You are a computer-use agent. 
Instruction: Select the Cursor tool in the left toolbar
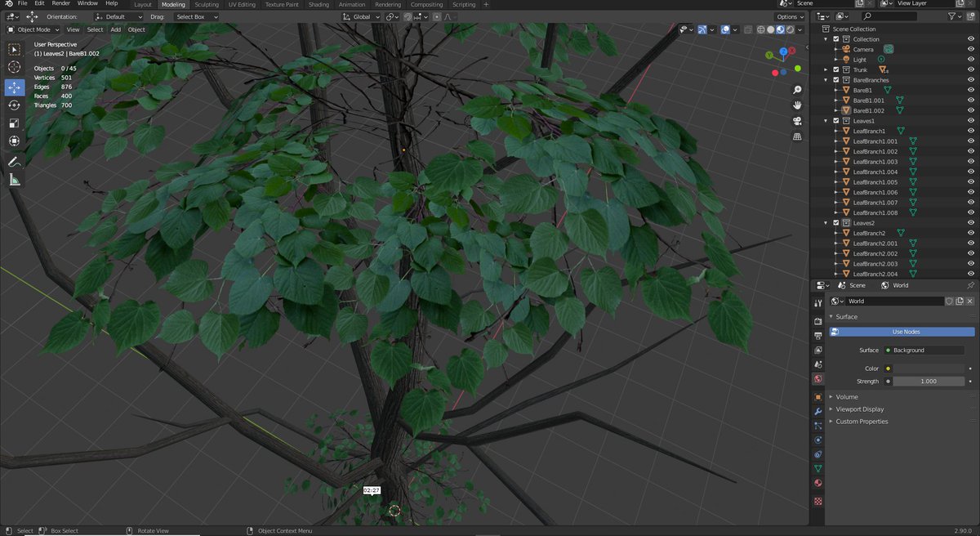click(x=14, y=67)
